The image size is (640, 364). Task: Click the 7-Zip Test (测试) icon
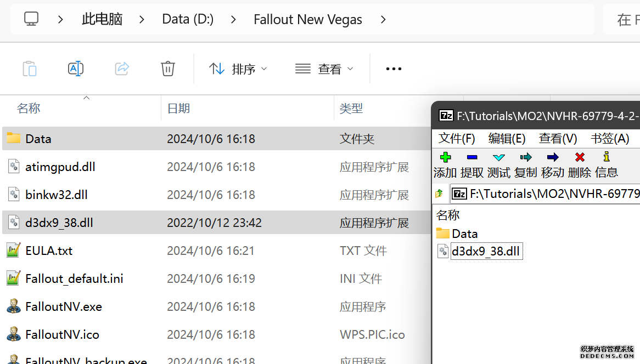(498, 158)
